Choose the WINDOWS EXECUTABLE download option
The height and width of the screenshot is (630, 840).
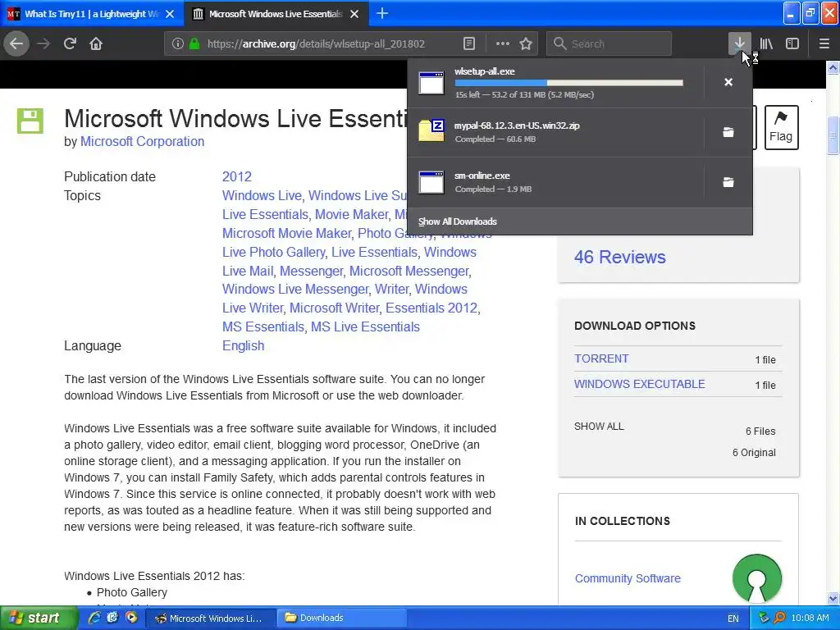640,384
